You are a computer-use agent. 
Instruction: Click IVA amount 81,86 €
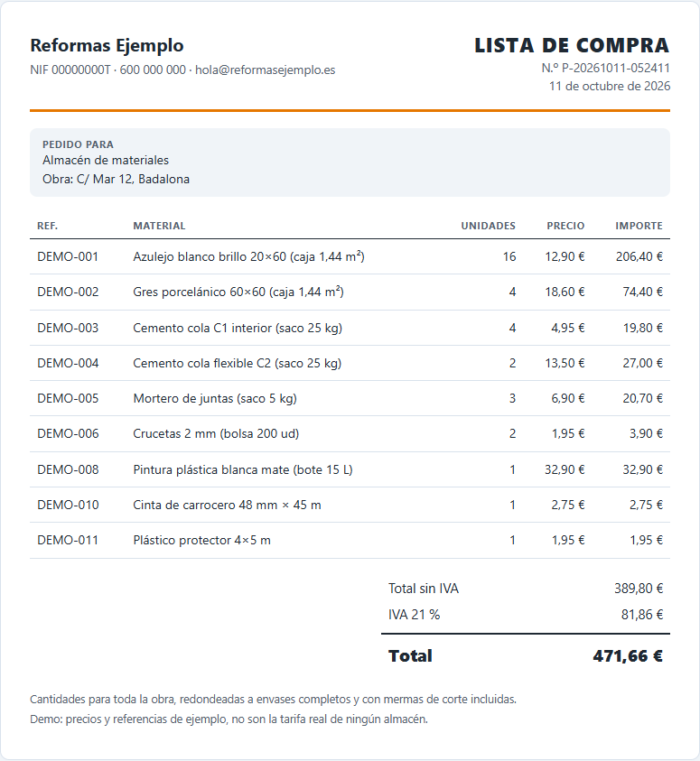pyautogui.click(x=642, y=615)
